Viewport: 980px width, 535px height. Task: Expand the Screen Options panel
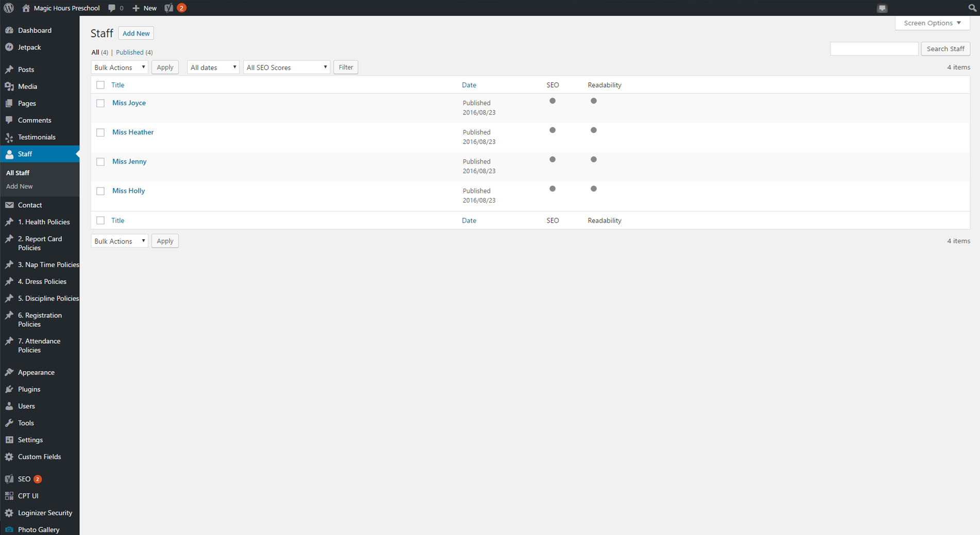[932, 23]
